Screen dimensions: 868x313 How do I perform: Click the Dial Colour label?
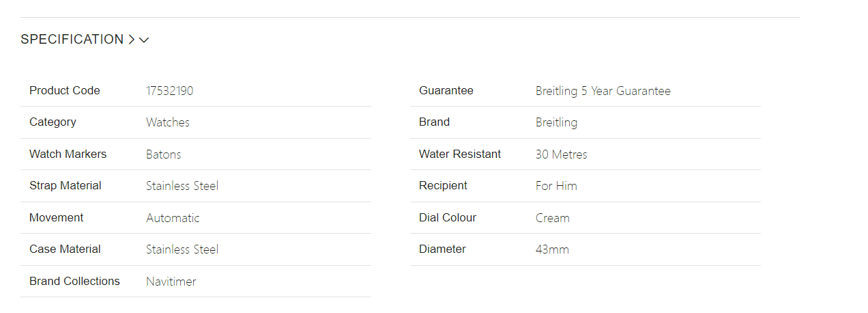pos(448,218)
